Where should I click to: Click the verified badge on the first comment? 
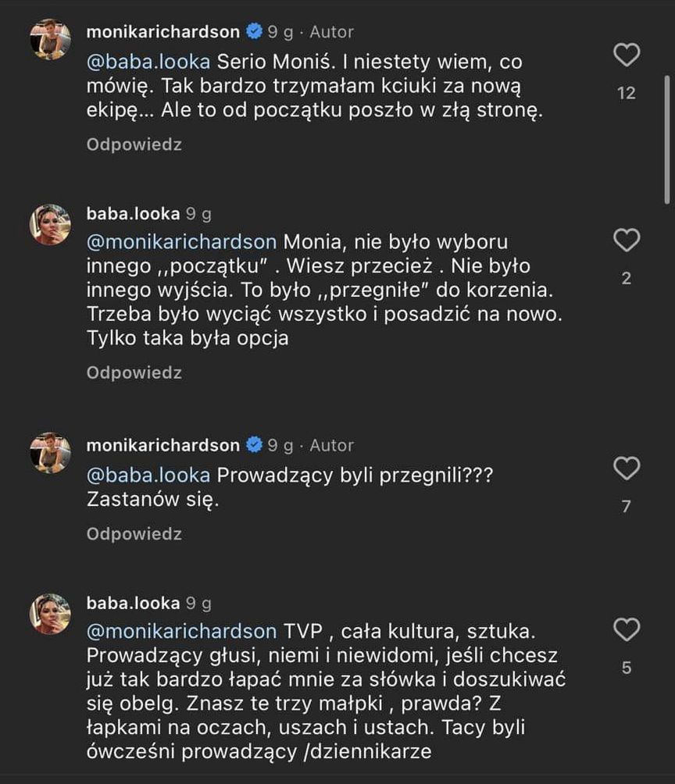[254, 32]
